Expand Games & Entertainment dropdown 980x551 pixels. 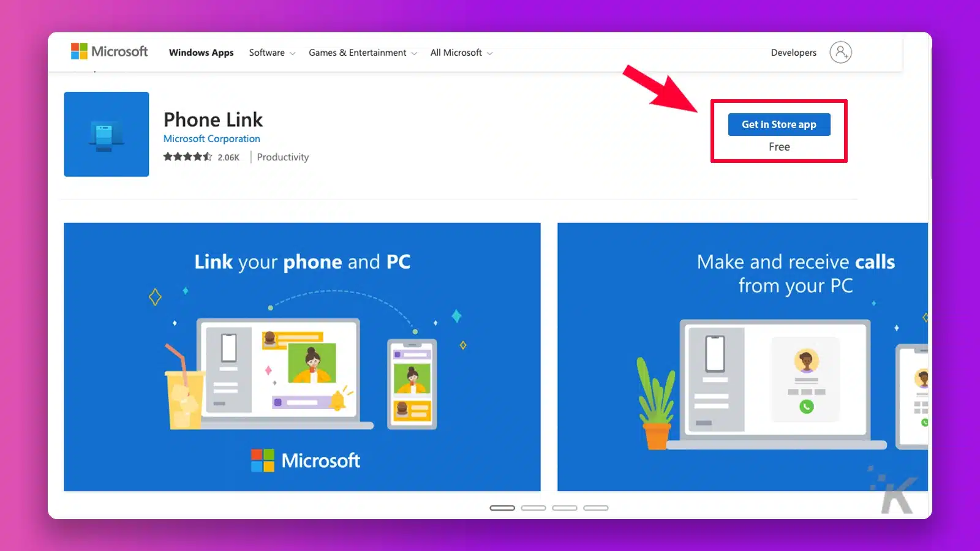tap(363, 53)
